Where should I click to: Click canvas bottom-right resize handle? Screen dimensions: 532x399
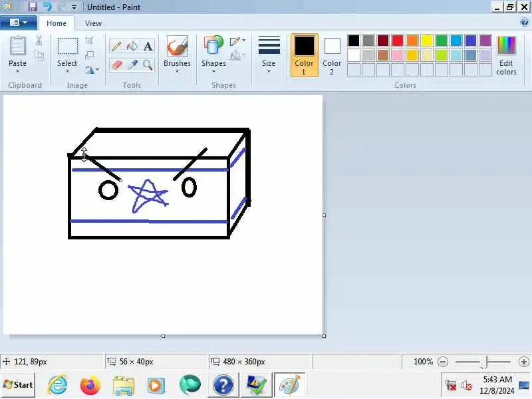324,336
